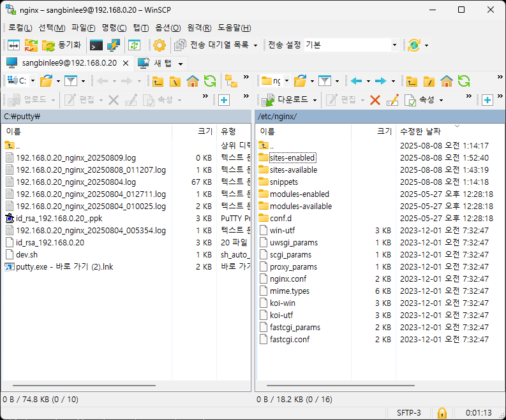Delete remote file red X icon
506x420 pixels.
point(375,100)
